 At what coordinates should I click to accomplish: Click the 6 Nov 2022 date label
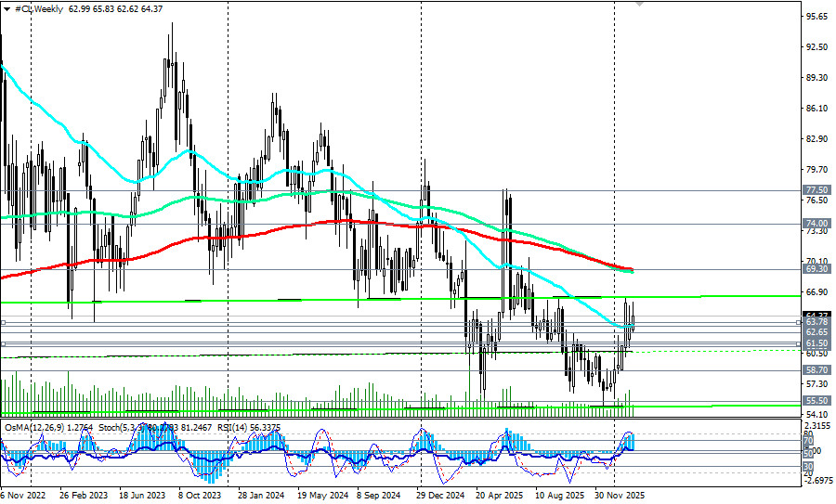pos(23,496)
